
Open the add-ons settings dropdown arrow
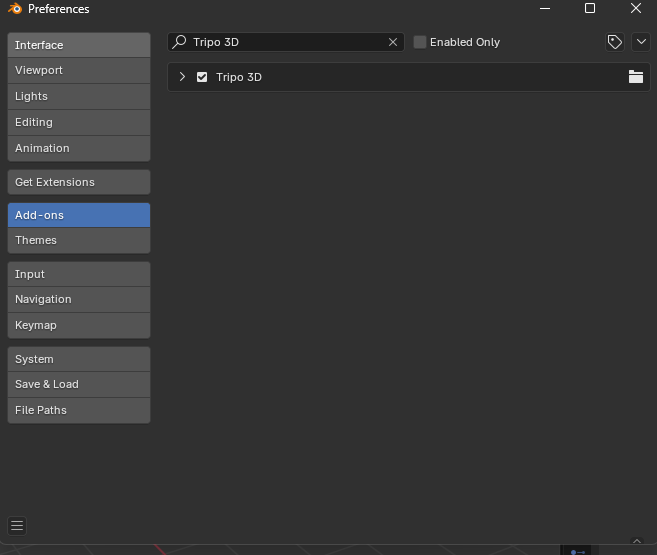641,42
